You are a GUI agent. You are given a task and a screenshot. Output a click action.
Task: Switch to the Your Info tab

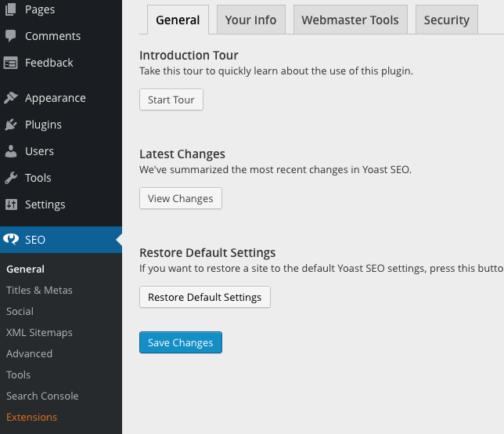pos(250,20)
